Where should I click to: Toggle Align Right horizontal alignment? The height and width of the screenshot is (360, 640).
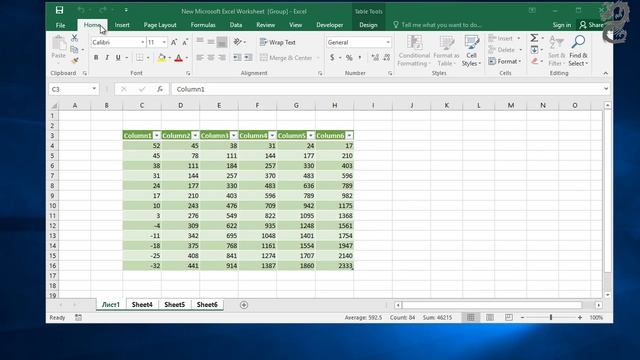[x=222, y=58]
